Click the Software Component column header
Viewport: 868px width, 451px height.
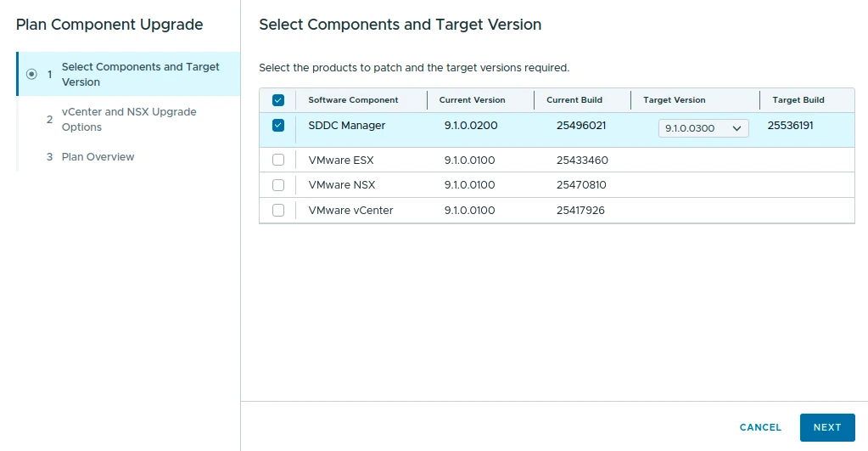pyautogui.click(x=353, y=100)
